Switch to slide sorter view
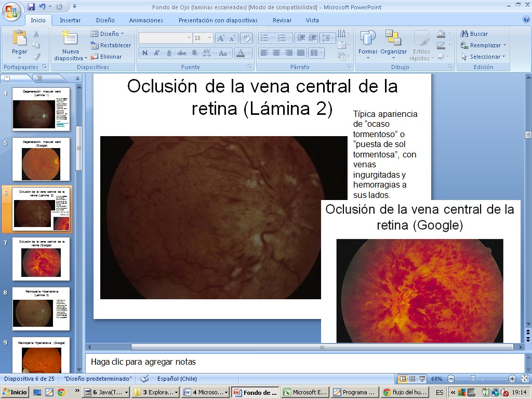The image size is (532, 399). pyautogui.click(x=412, y=379)
